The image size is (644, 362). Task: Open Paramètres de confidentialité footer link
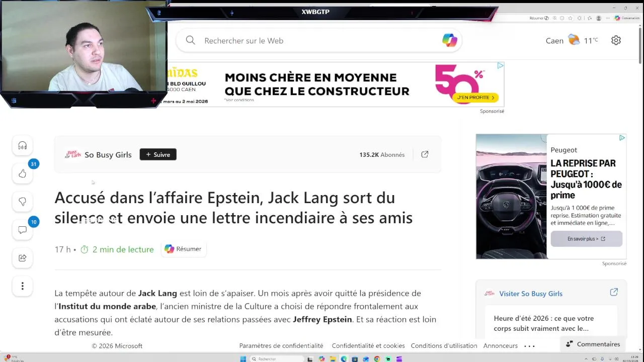coord(281,346)
